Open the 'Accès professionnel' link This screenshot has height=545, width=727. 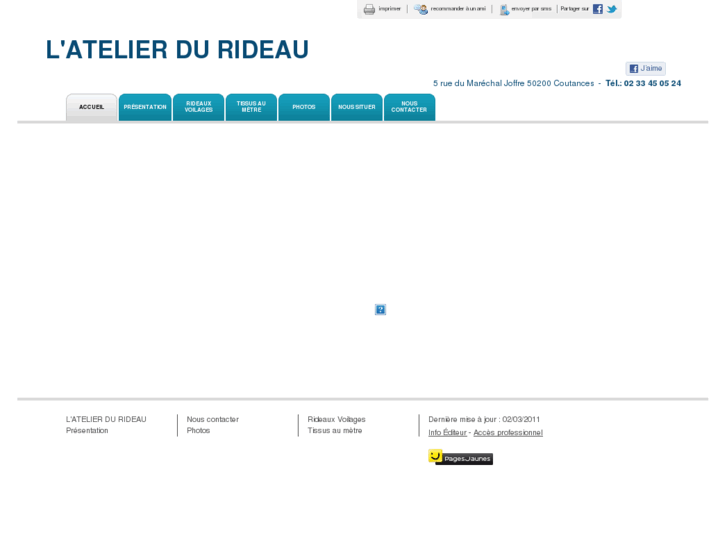[x=508, y=432]
